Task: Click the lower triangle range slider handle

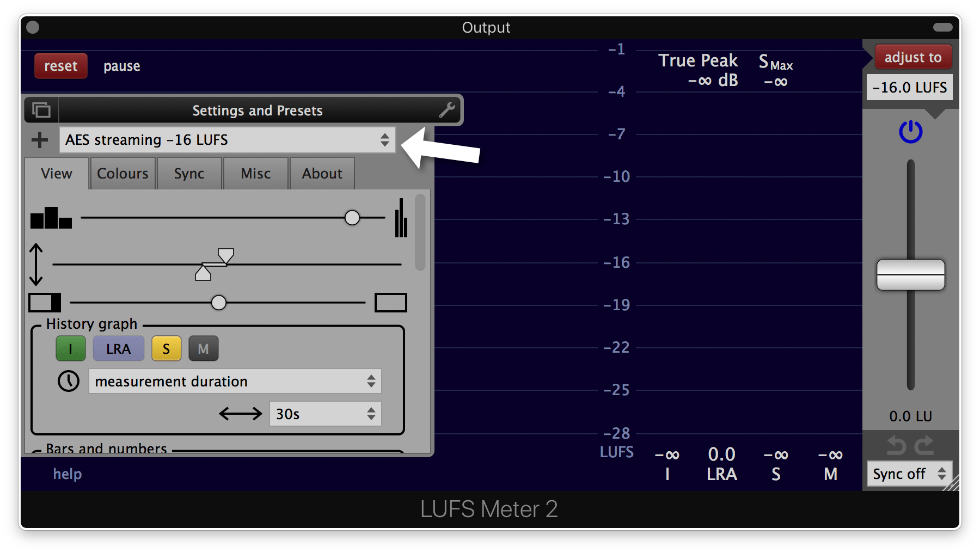Action: click(x=203, y=273)
